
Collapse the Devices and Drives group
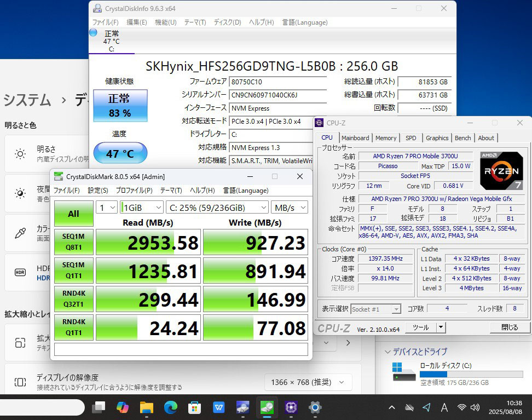tap(388, 352)
